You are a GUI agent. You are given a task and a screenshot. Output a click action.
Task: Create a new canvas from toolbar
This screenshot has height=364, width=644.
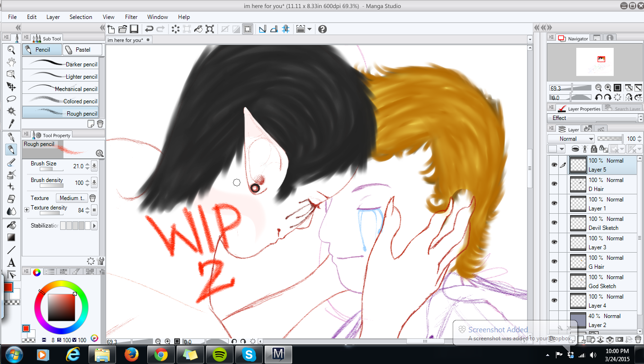[111, 29]
